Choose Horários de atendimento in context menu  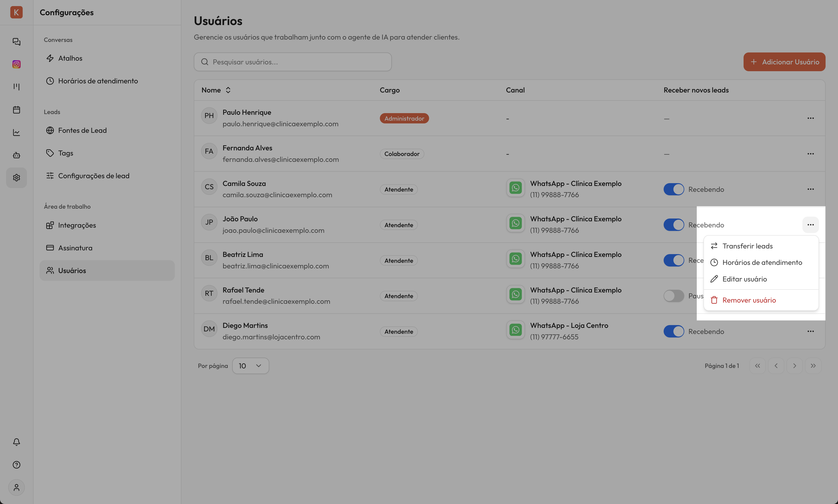[x=761, y=263]
